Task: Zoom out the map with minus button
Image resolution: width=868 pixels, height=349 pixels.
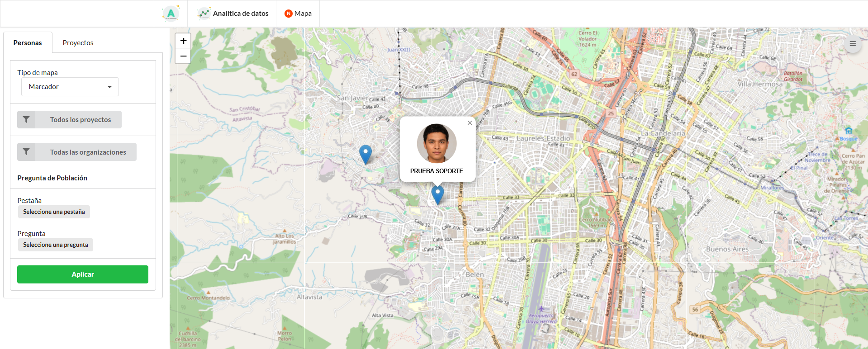Action: point(183,56)
